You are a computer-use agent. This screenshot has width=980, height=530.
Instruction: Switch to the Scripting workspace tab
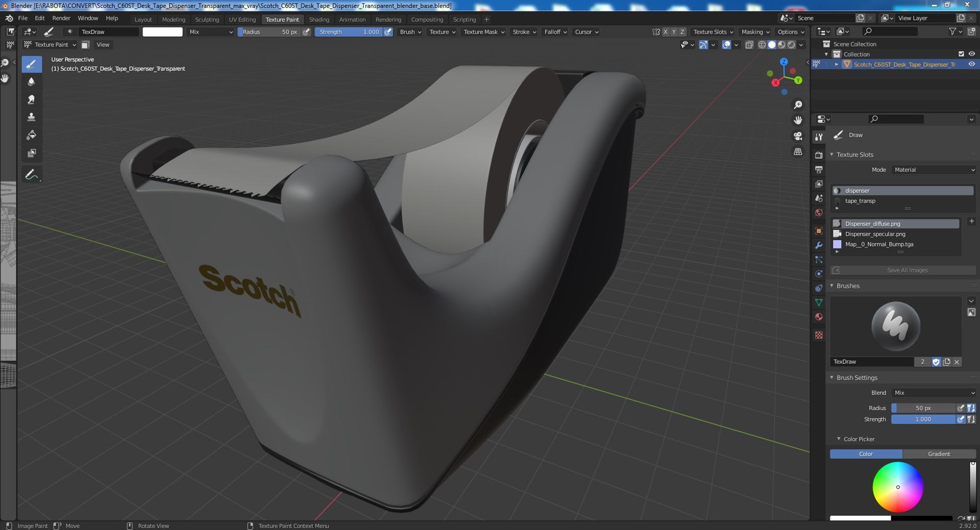464,19
